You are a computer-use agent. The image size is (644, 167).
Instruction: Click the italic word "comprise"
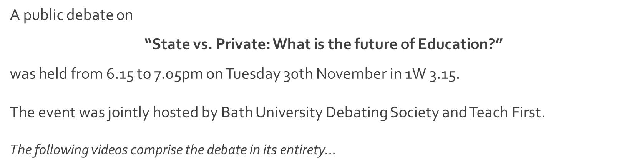point(156,150)
